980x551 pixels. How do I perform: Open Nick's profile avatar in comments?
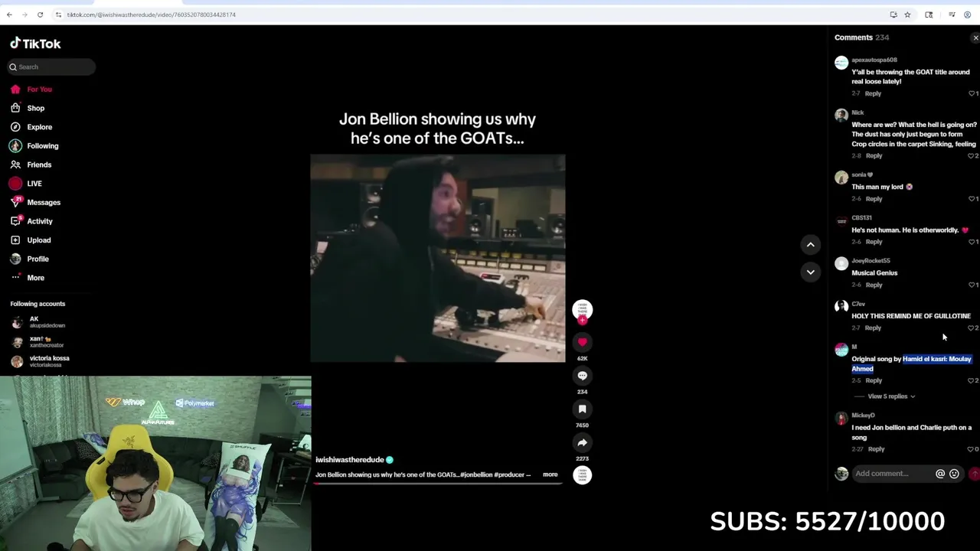[841, 116]
